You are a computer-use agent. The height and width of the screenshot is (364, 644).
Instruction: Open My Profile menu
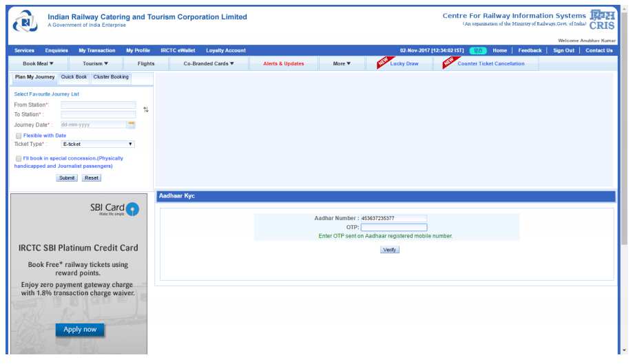[138, 50]
